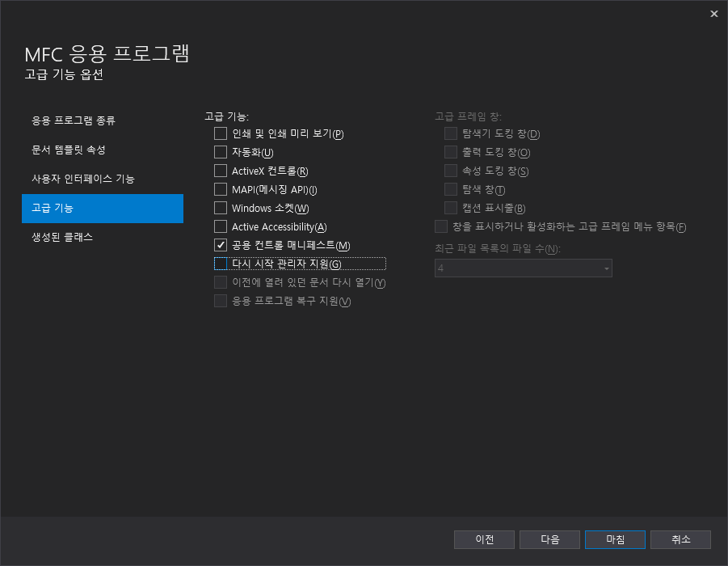Enable MAPI(메시징 API) option

click(221, 189)
